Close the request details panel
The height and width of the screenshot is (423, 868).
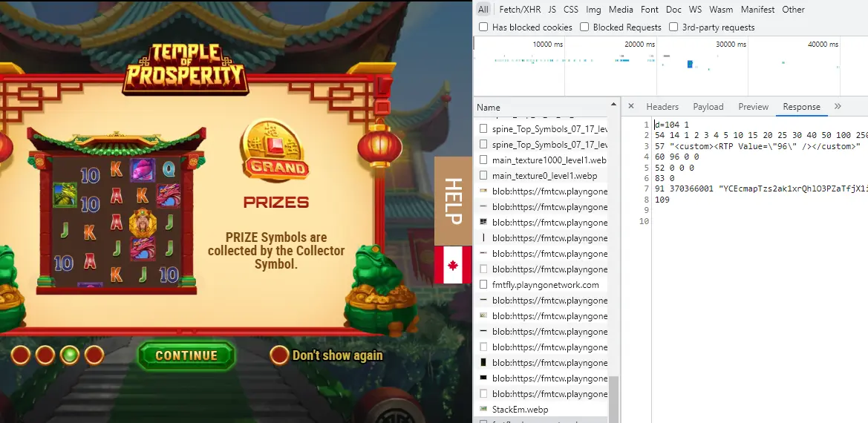(630, 106)
